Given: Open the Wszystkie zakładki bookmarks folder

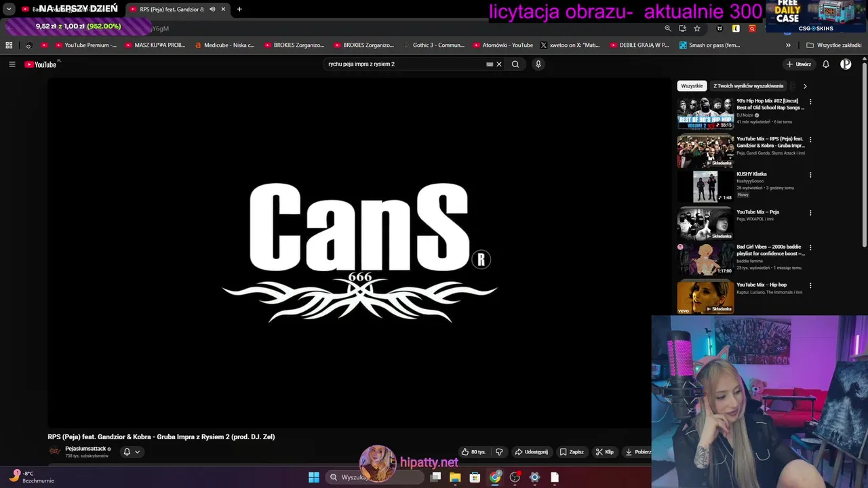Looking at the screenshot, I should [833, 45].
